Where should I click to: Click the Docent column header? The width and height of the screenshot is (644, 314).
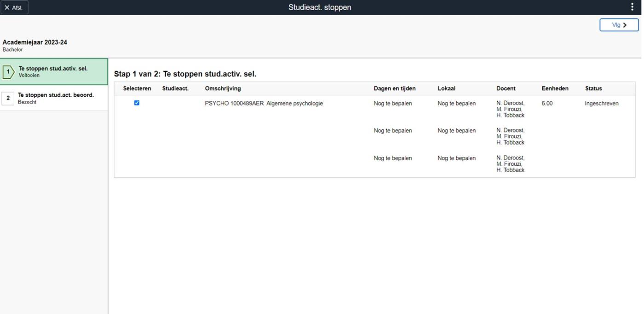tap(506, 88)
